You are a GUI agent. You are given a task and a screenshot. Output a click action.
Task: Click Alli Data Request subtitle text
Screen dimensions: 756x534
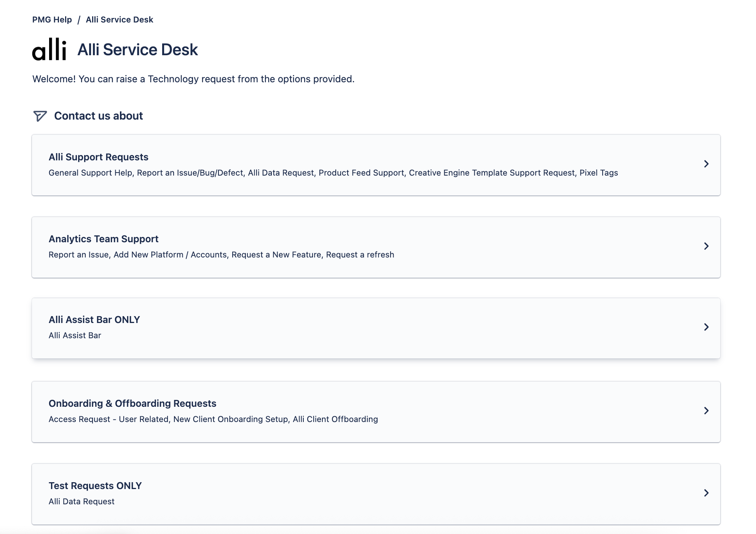pos(81,502)
